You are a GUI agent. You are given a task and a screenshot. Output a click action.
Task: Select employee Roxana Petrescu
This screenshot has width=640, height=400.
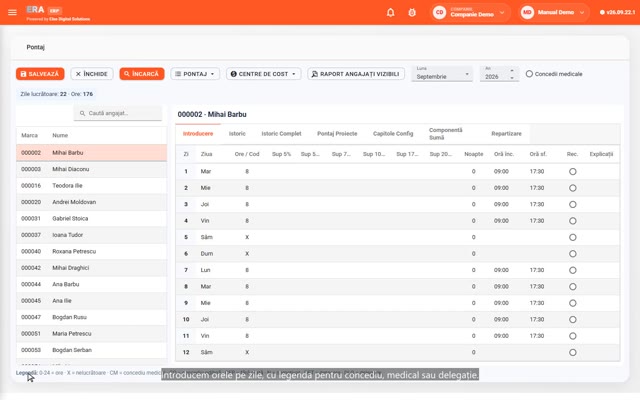(x=91, y=251)
